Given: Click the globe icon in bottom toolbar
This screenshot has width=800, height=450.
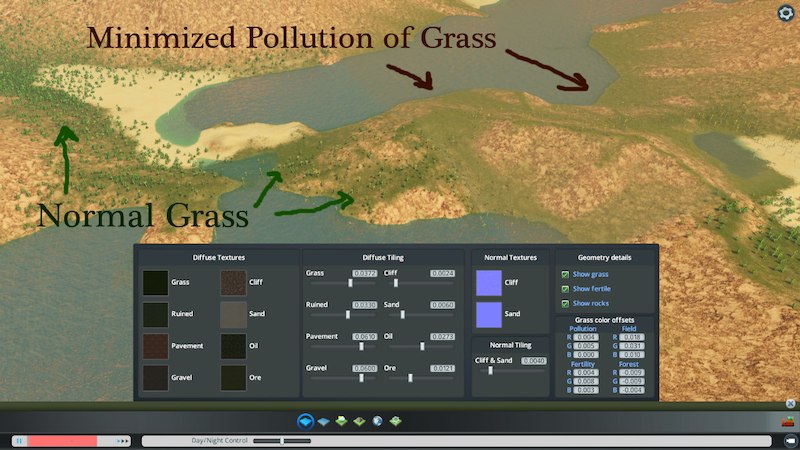Looking at the screenshot, I should [x=377, y=422].
